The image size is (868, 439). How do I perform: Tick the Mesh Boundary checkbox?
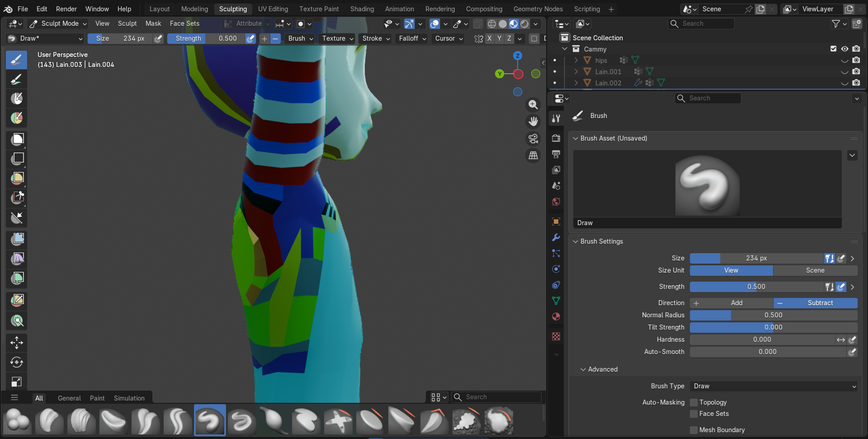(694, 430)
